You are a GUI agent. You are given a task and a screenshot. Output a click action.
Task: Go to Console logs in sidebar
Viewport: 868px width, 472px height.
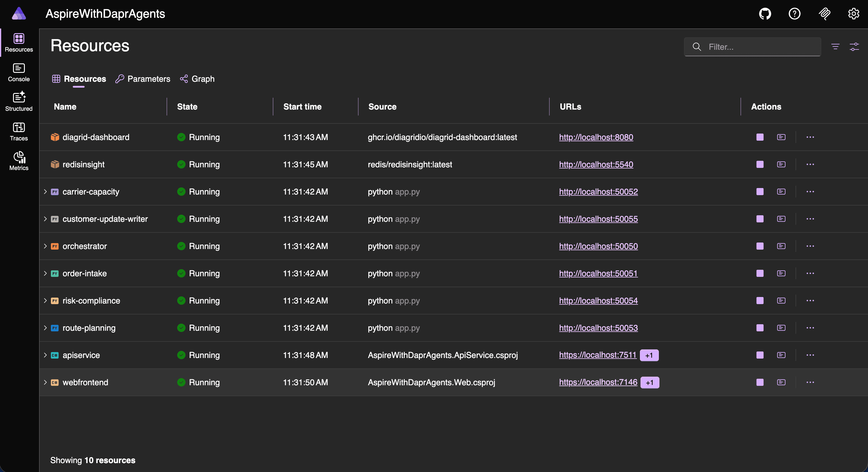click(19, 73)
